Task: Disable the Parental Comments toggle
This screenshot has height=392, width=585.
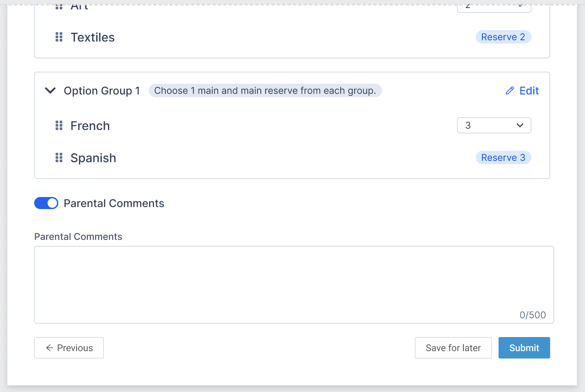Action: tap(46, 203)
